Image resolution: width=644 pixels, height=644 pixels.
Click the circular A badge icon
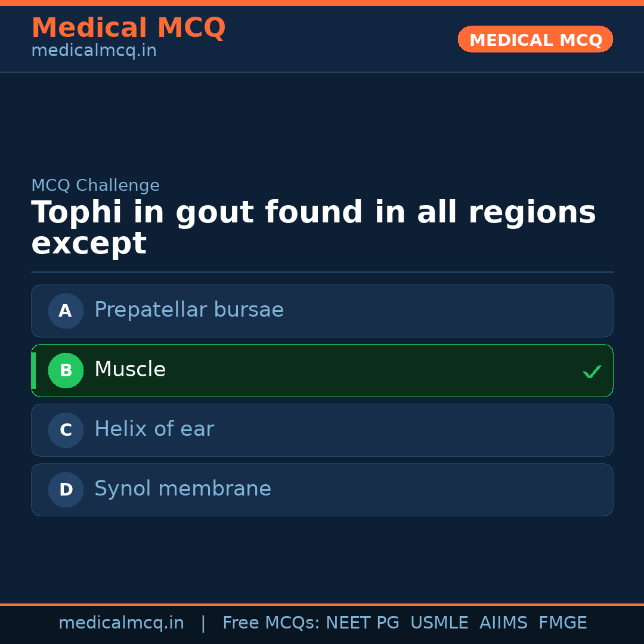point(66,311)
